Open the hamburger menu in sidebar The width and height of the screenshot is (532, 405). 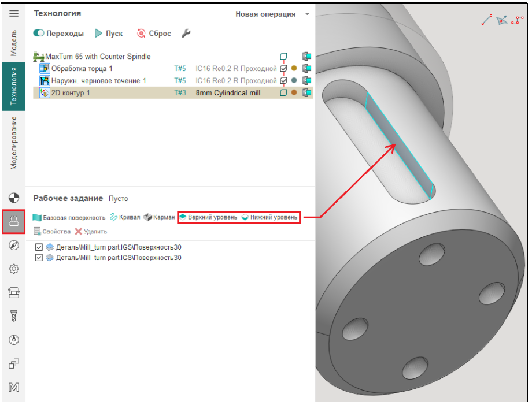14,13
